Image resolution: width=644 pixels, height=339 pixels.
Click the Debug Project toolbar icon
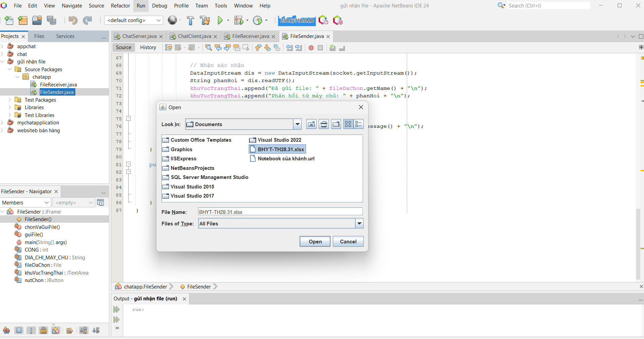click(239, 20)
